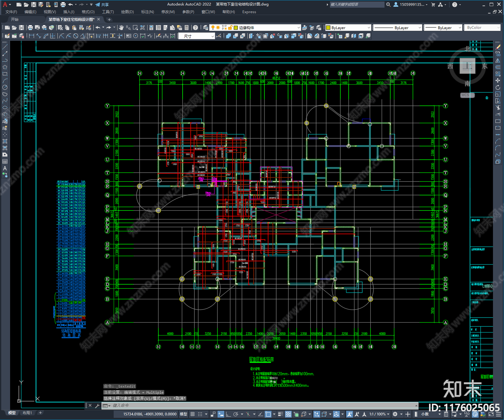Expand the ByColor plot style dropdown

point(482,28)
